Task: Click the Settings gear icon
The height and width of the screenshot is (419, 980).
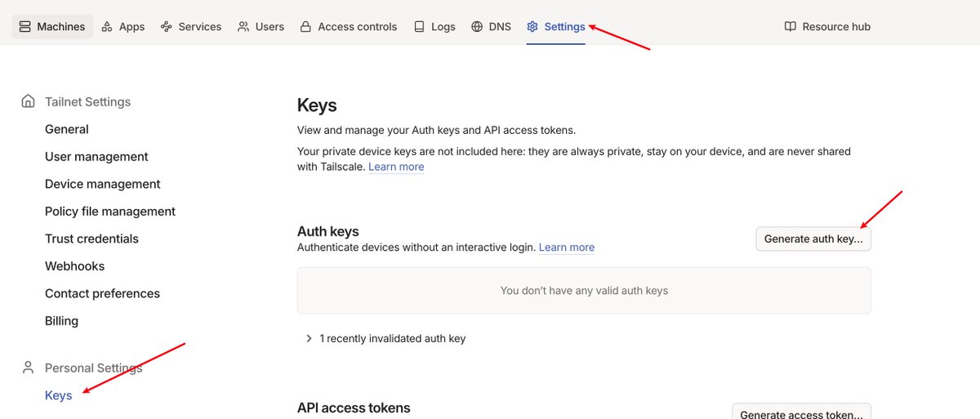Action: 532,27
